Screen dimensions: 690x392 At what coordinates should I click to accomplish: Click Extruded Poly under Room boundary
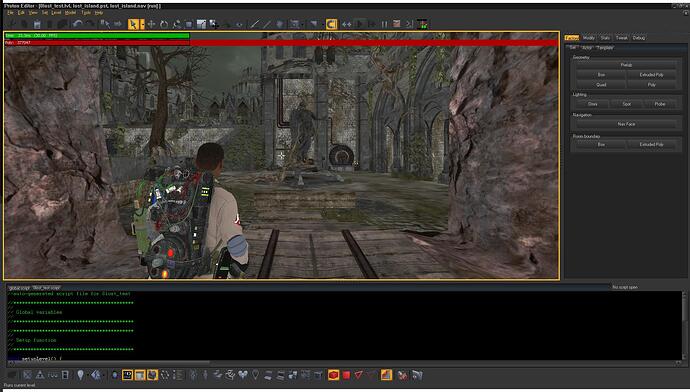click(651, 144)
